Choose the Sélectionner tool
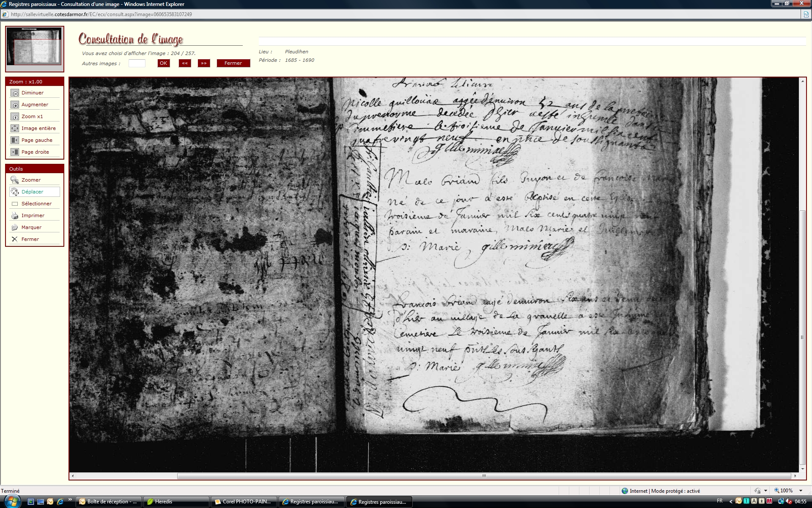Viewport: 812px width, 508px height. (x=15, y=204)
